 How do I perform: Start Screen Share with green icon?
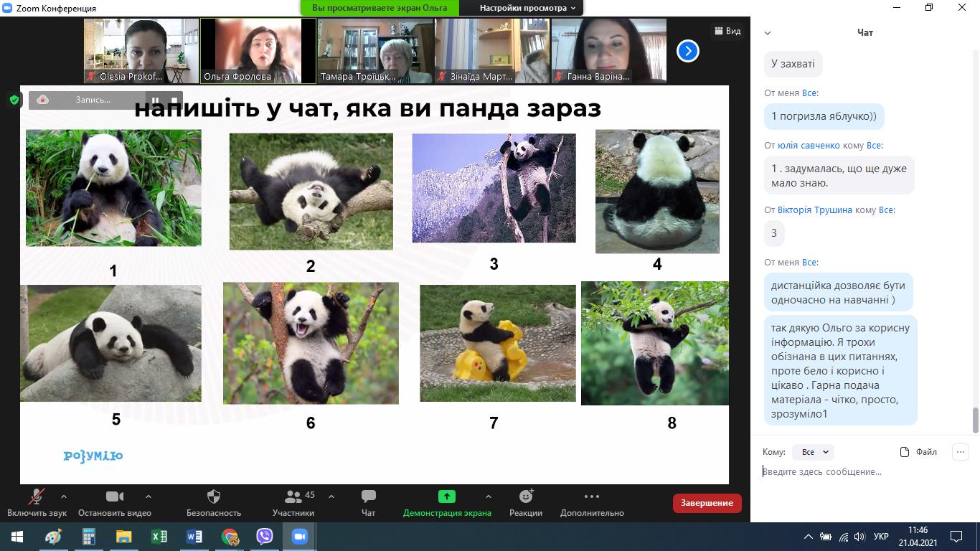pos(447,496)
